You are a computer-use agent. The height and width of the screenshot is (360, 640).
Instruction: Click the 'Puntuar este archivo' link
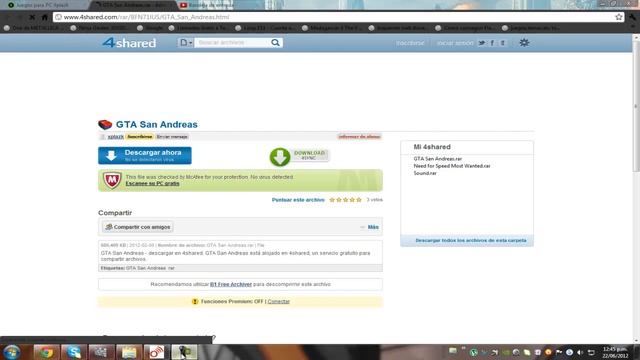pos(298,200)
